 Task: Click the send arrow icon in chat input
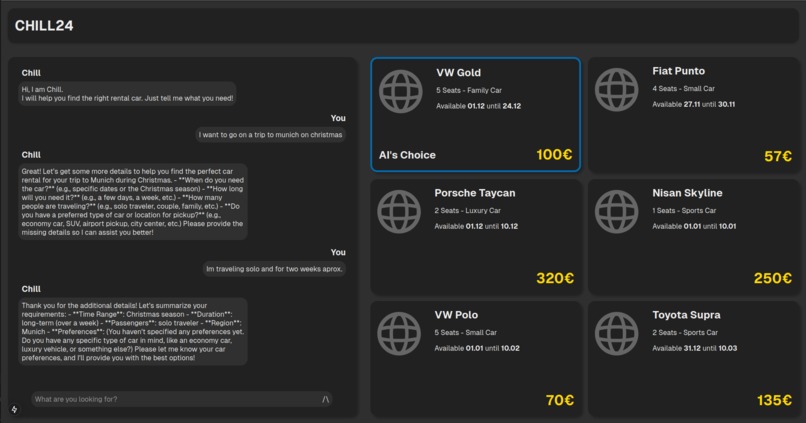click(x=325, y=399)
